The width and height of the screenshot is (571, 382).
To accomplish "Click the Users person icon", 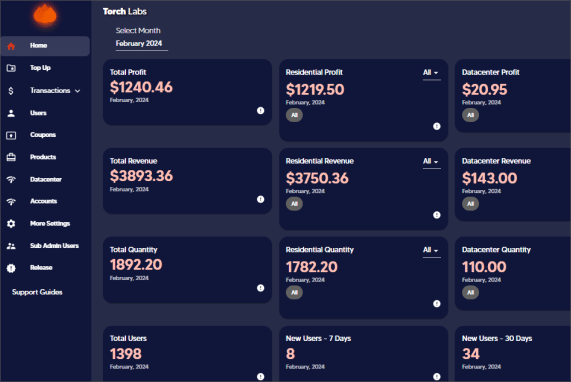I will click(11, 113).
